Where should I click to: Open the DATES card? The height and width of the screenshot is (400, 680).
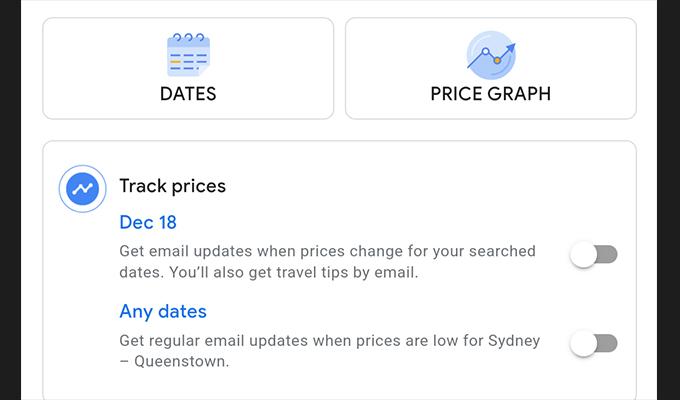(x=188, y=68)
